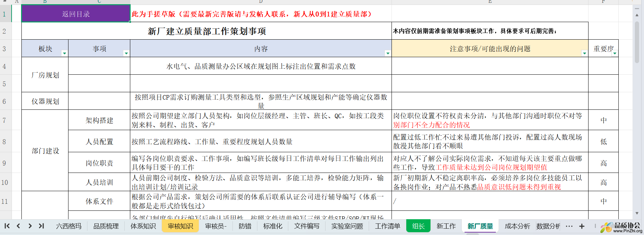The image size is (644, 235).
Task: Select the 人员培训 cell
Action: (99, 182)
